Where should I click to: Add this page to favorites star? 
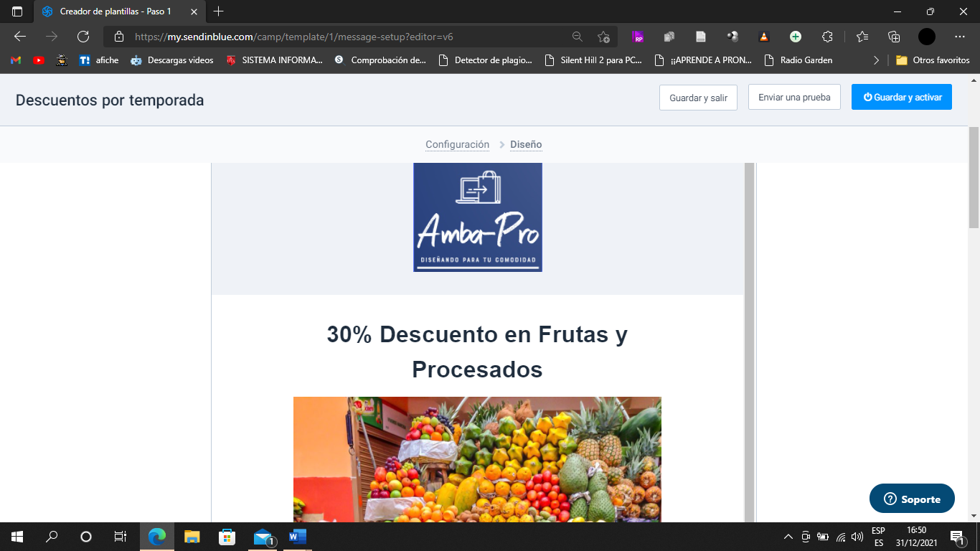coord(603,37)
